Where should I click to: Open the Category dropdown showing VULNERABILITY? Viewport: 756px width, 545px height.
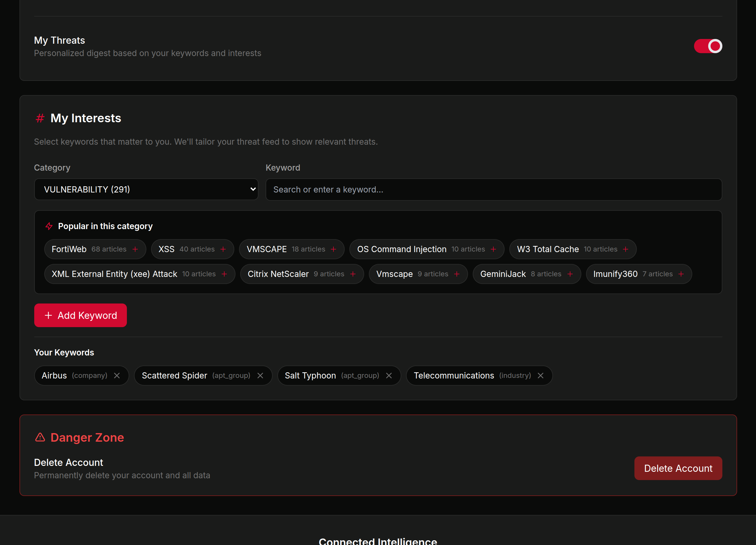[x=146, y=189]
